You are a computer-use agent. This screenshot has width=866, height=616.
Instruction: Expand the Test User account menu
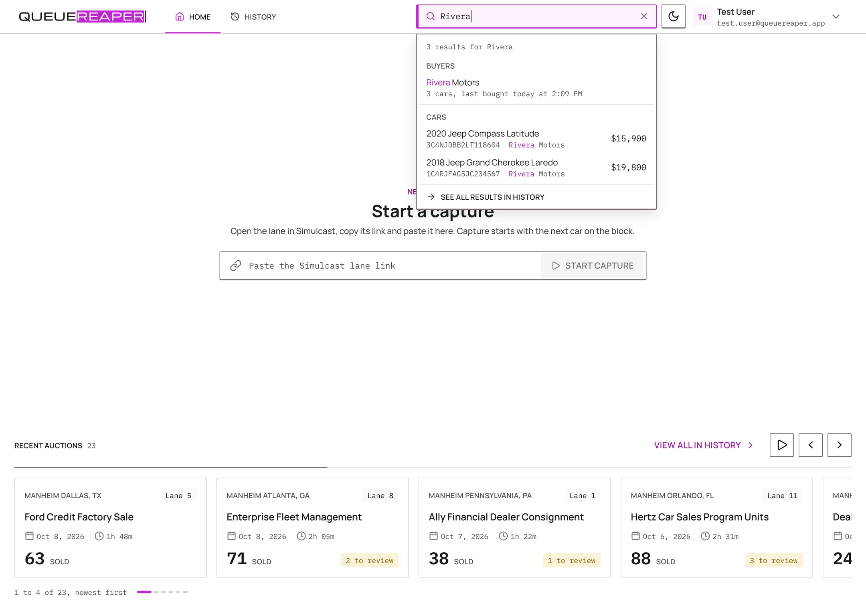(x=836, y=16)
